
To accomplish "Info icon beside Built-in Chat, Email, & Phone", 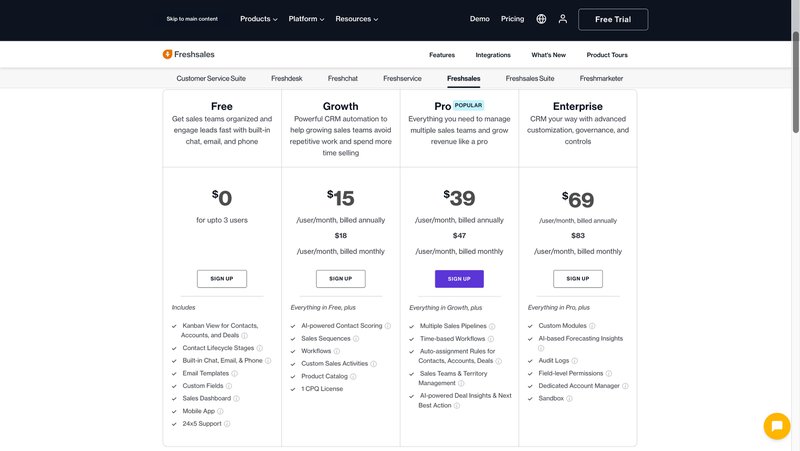I will (268, 361).
